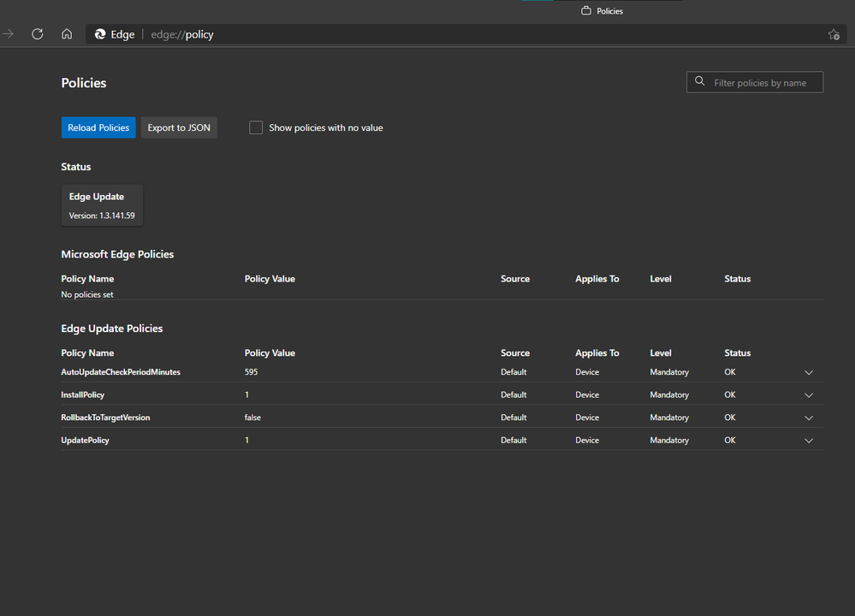The width and height of the screenshot is (855, 616).
Task: Select the Version: 1.3.141.59 text
Action: [102, 216]
